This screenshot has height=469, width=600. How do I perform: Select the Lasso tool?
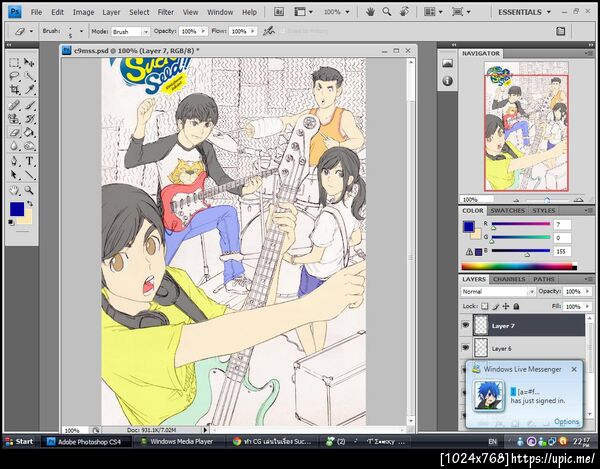click(x=14, y=76)
